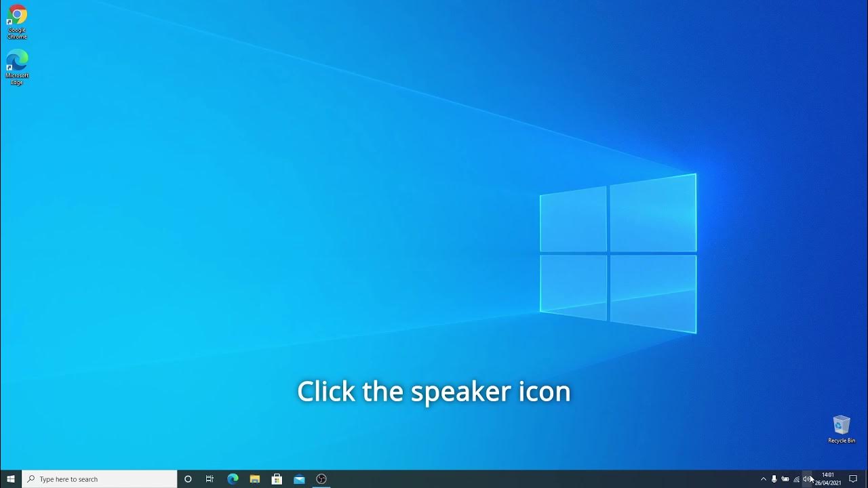Viewport: 868px width, 488px height.
Task: Launch Microsoft Edge from the taskbar
Action: click(233, 479)
